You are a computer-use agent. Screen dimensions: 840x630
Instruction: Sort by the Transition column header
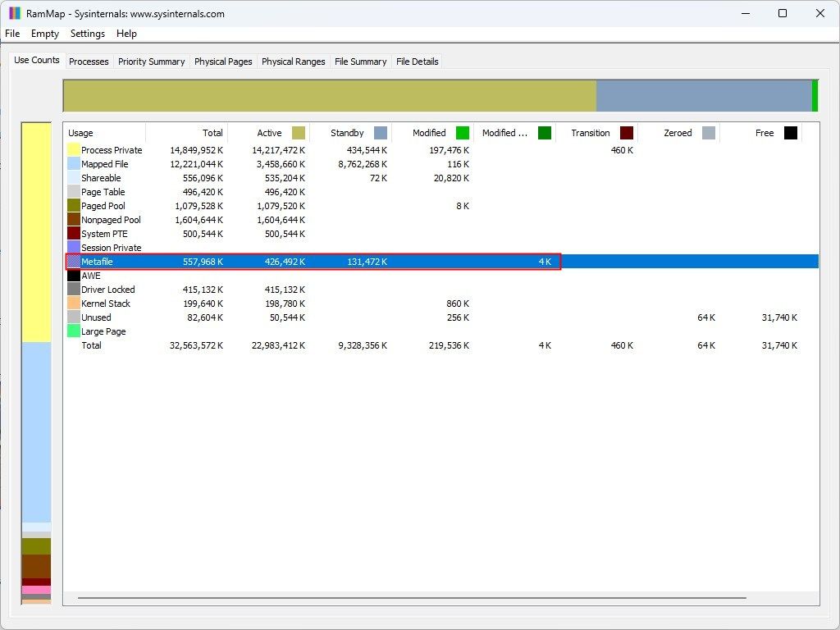click(x=596, y=133)
